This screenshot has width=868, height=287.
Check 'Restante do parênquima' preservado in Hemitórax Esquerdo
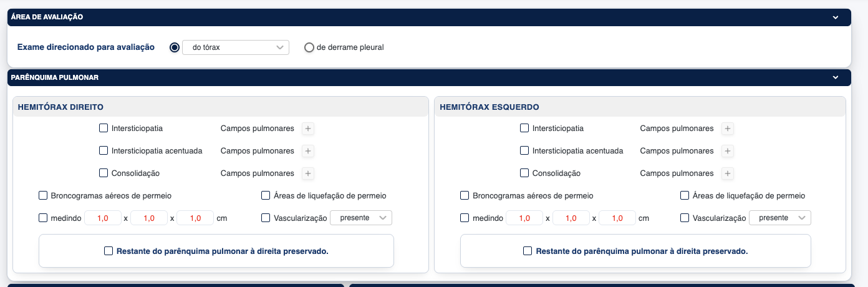[x=528, y=251]
